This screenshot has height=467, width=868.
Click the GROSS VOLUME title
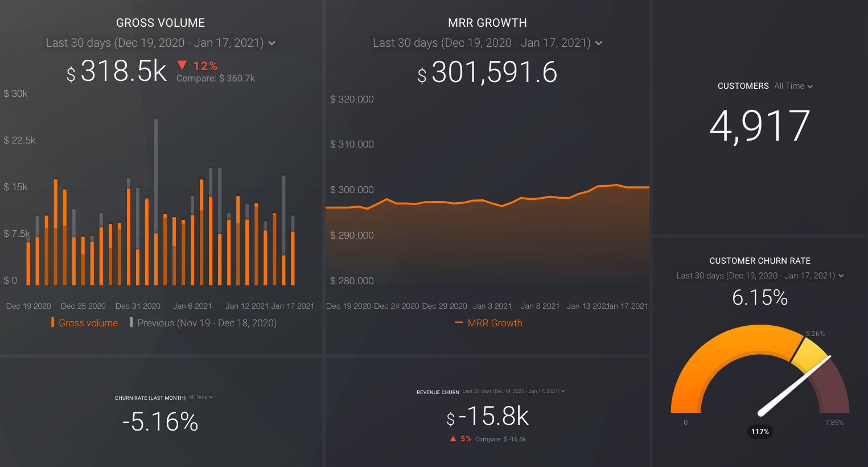[x=161, y=23]
